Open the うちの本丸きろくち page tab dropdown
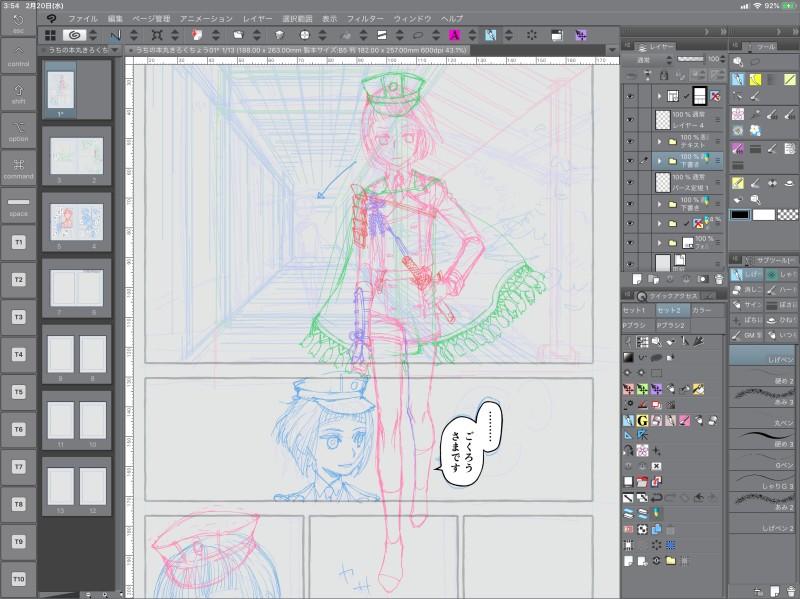This screenshot has height=599, width=800. click(x=115, y=50)
